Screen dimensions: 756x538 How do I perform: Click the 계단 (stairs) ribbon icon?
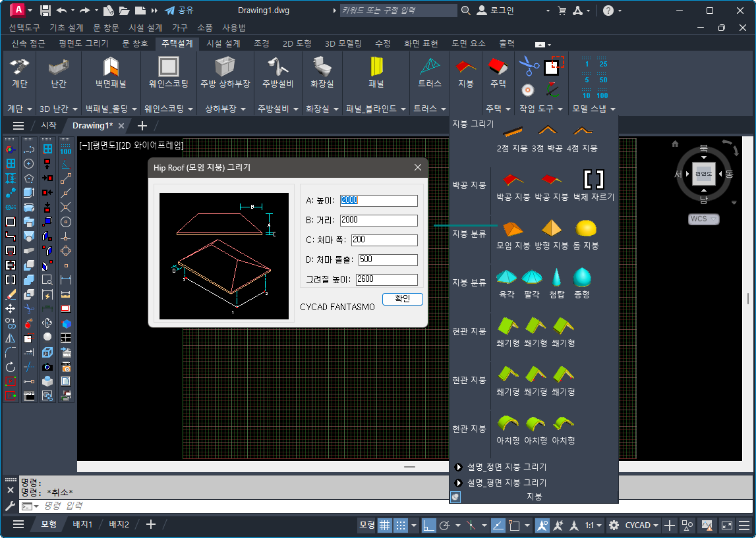(x=19, y=72)
